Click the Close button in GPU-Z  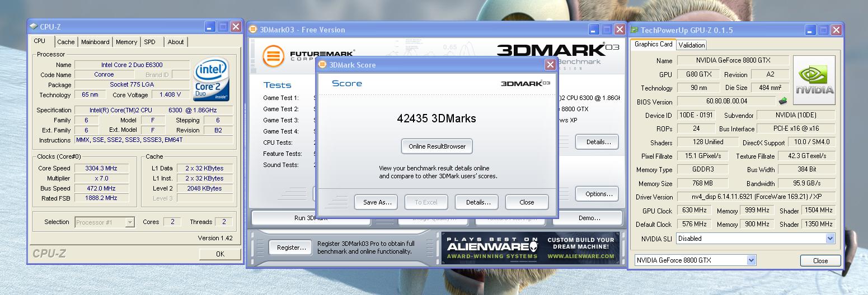point(820,261)
